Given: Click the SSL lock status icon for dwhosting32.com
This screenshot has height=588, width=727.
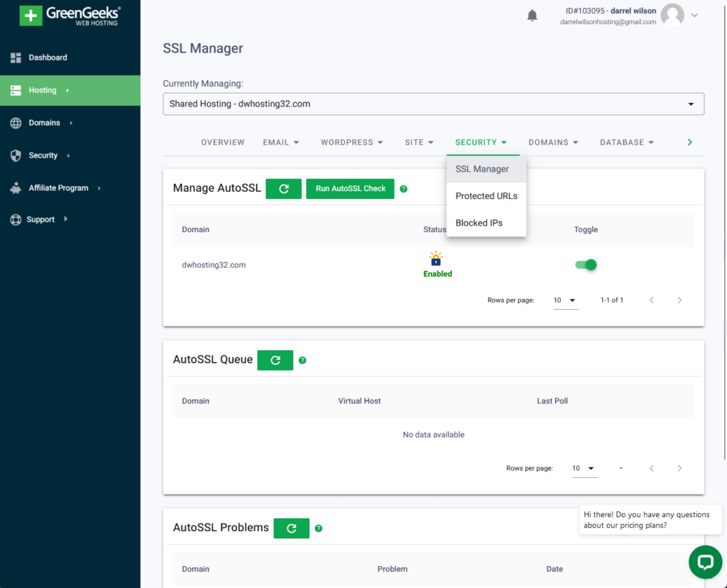Looking at the screenshot, I should point(436,258).
